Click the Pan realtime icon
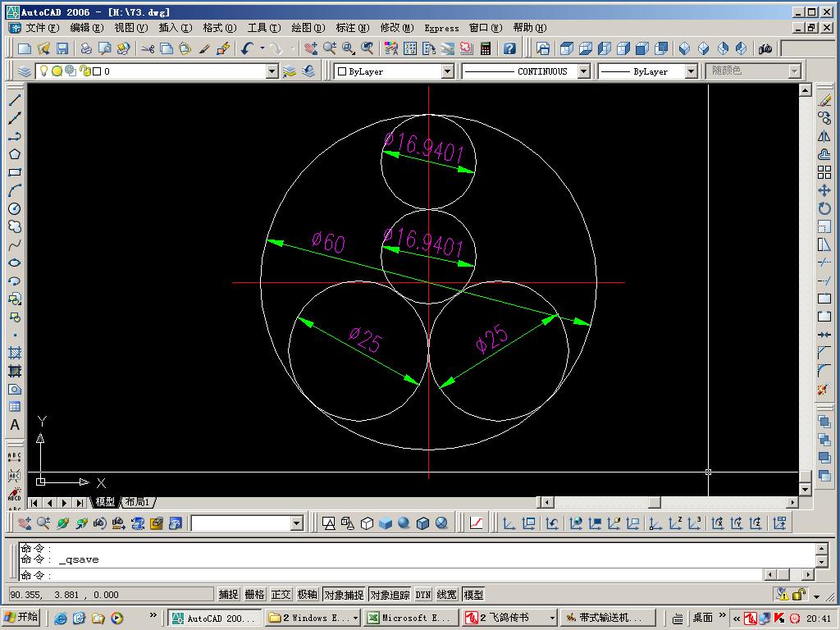Viewport: 840px width, 630px height. pos(311,48)
